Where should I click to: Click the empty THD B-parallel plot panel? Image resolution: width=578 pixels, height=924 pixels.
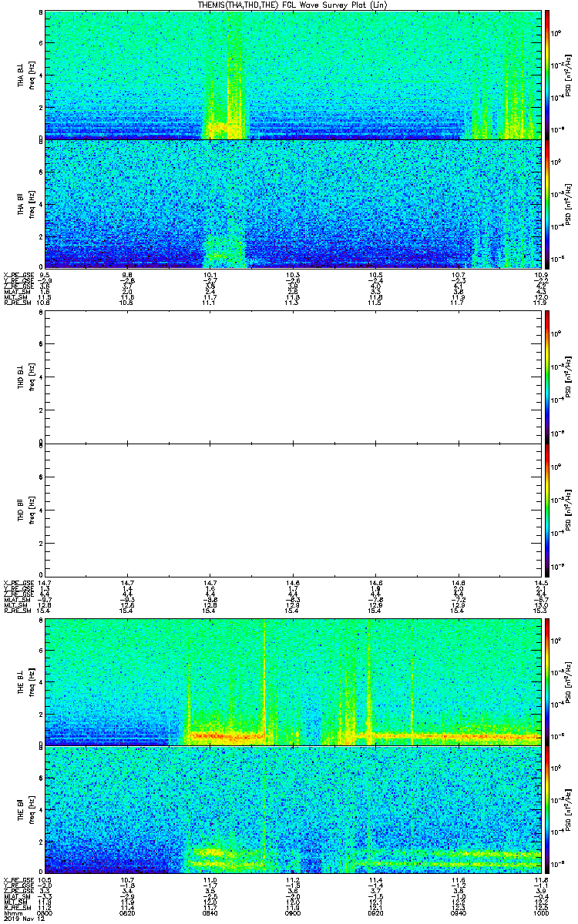pos(292,509)
